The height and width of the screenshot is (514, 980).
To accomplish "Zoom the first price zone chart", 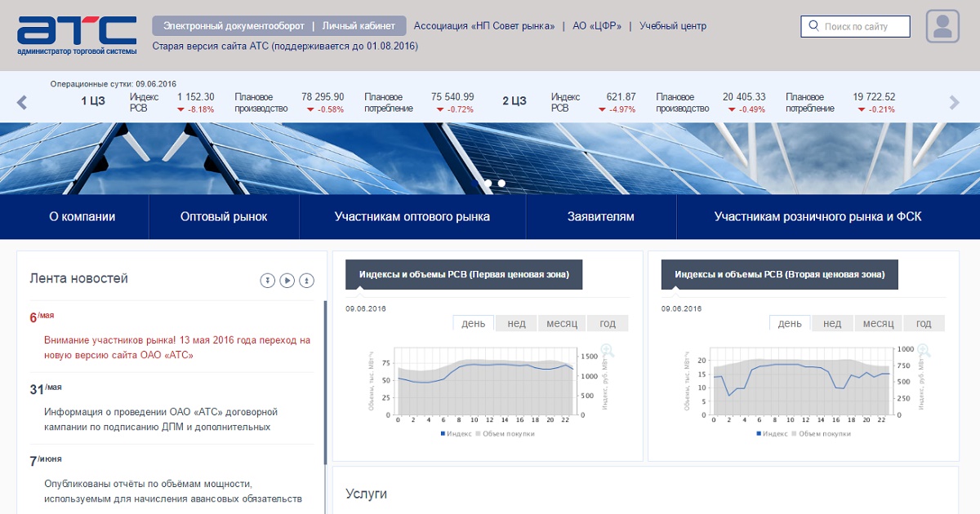I will [607, 351].
